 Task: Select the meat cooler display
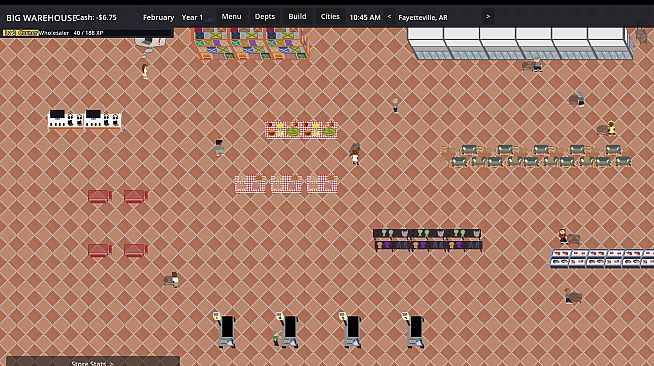click(602, 258)
